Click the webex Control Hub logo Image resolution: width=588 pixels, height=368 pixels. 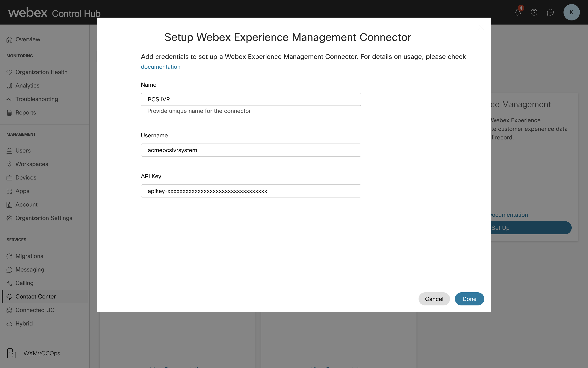click(55, 13)
